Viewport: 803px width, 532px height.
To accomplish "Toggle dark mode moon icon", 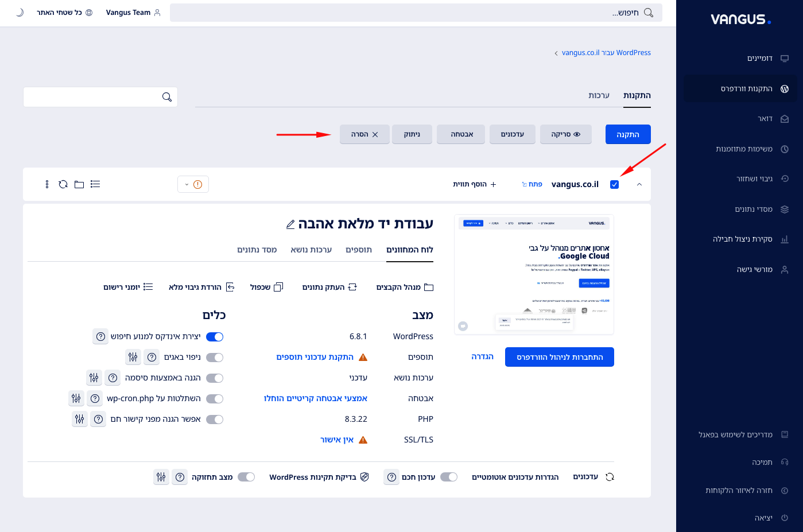I will point(20,13).
